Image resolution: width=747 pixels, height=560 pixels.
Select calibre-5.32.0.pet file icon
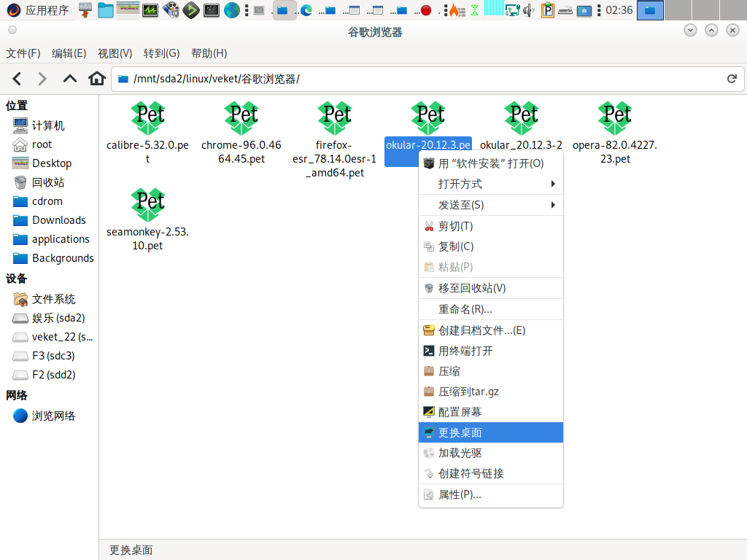click(147, 117)
